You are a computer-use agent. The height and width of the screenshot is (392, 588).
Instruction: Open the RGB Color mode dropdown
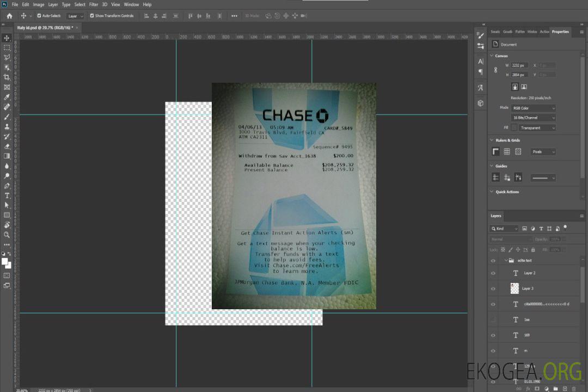click(x=533, y=108)
